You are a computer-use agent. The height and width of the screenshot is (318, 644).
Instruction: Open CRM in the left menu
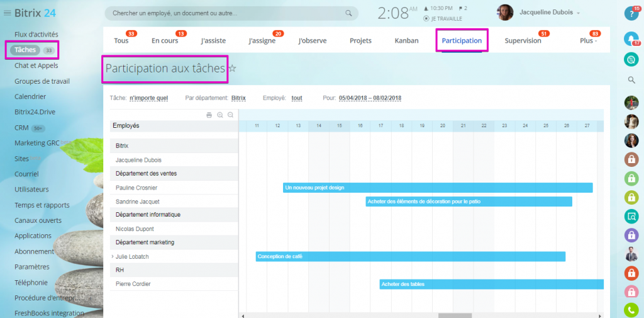click(21, 128)
